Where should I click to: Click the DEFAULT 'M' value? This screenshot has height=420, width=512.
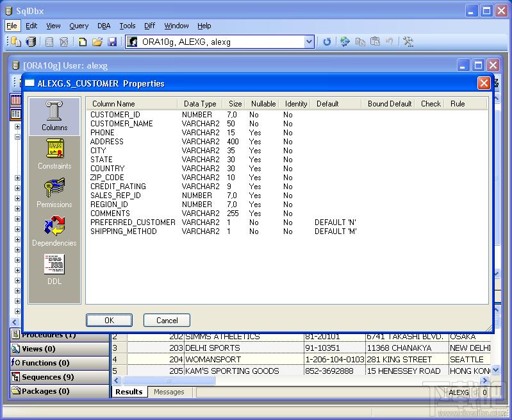point(336,231)
